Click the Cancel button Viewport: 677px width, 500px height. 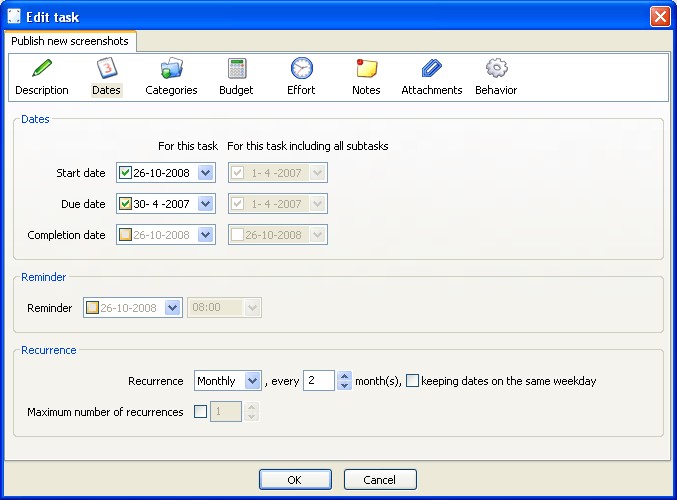coord(380,480)
